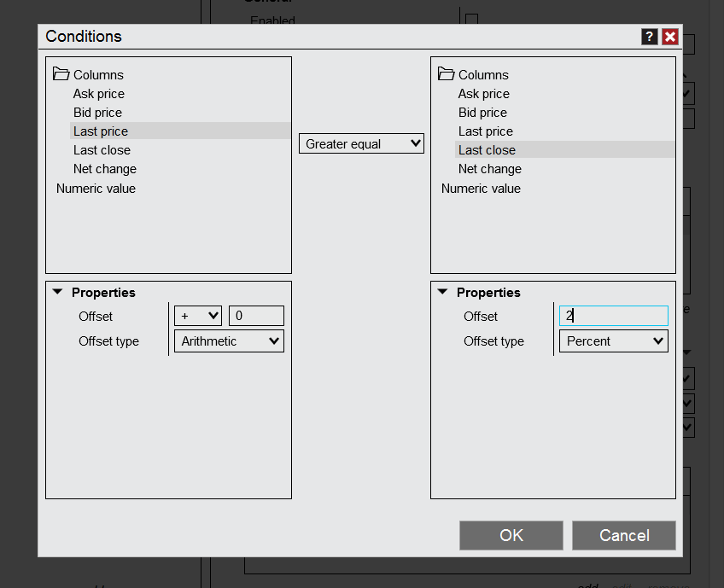Open the left offset sign dropdown
This screenshot has width=724, height=588.
click(198, 316)
